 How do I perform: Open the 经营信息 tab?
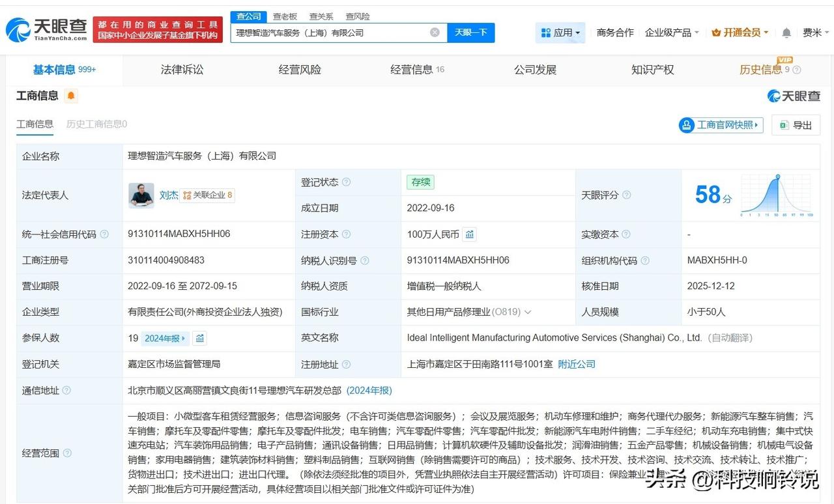[x=418, y=70]
